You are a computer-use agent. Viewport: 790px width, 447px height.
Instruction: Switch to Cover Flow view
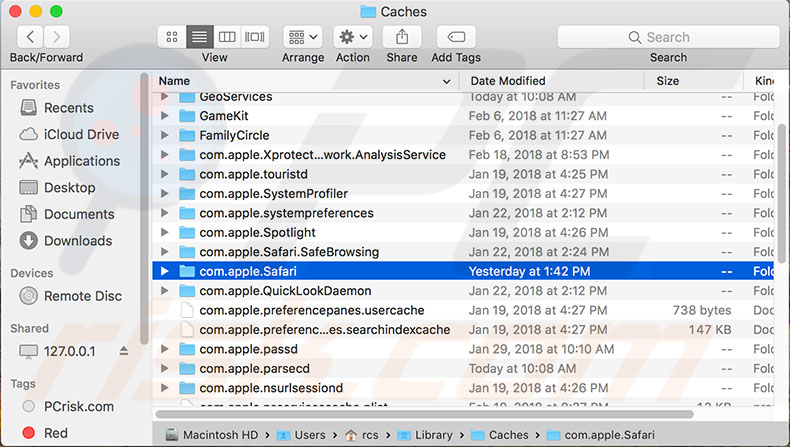coord(255,37)
